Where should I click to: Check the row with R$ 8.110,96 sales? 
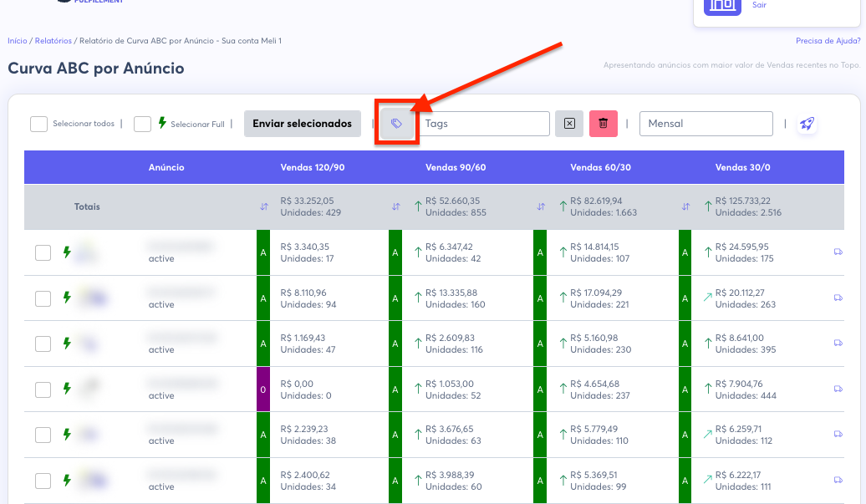pos(43,298)
